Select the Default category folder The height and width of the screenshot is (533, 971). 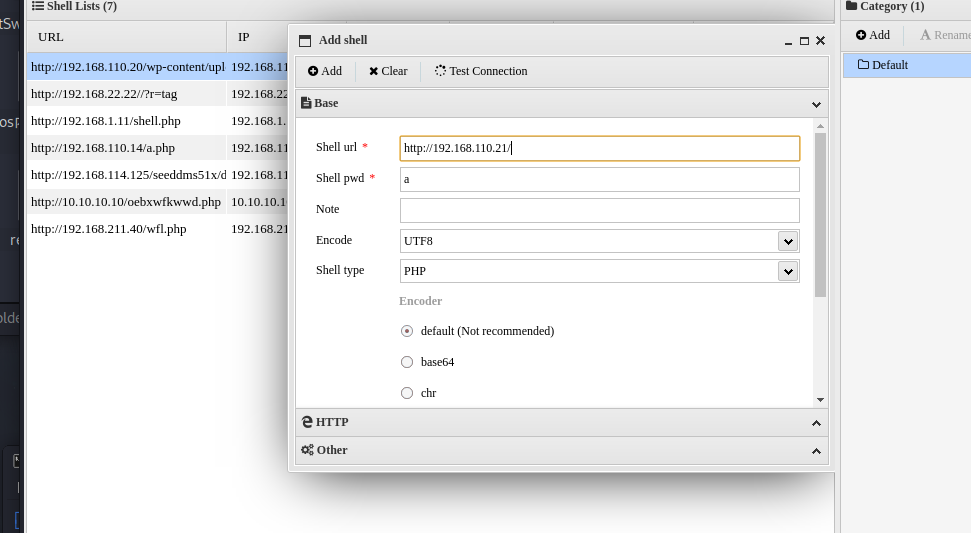(889, 65)
